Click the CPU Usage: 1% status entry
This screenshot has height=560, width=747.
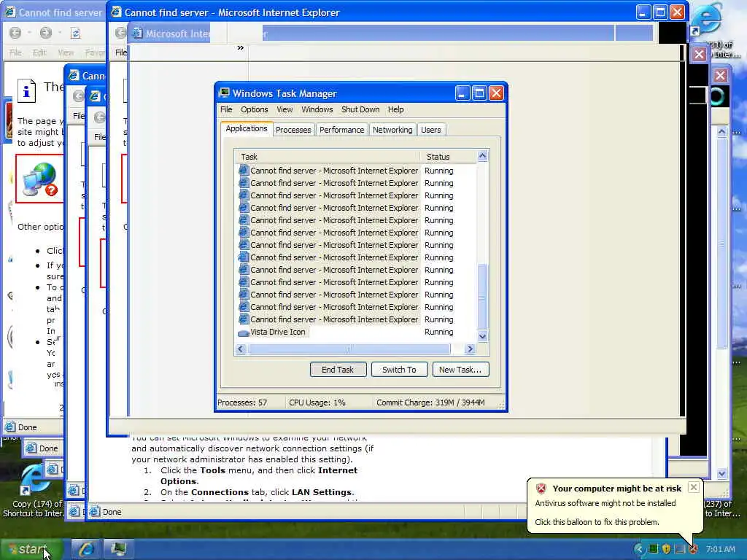(317, 402)
